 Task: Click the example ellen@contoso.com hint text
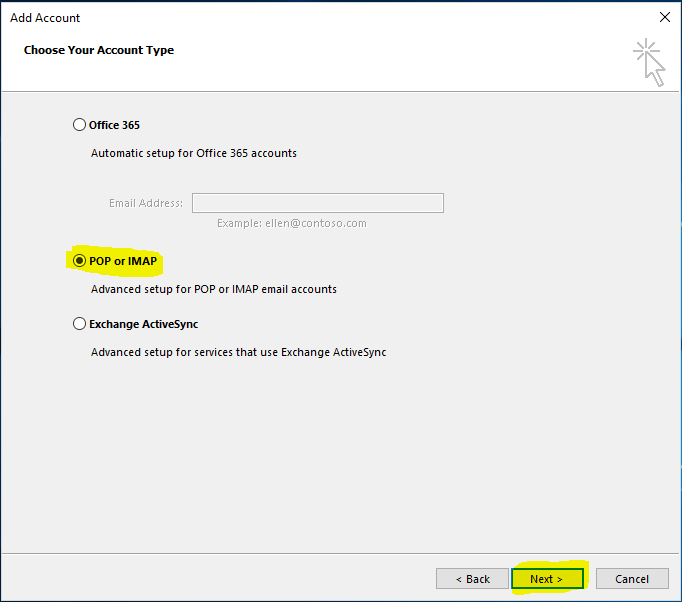[x=291, y=223]
